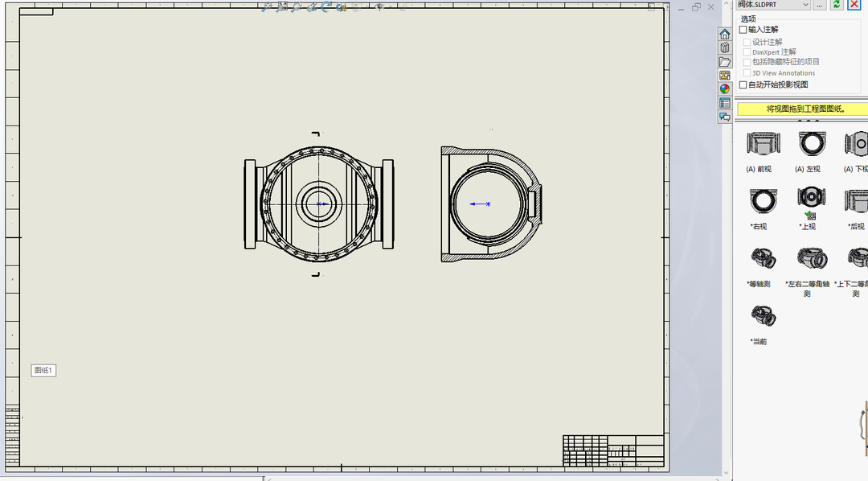The width and height of the screenshot is (868, 481).
Task: Click the Home icon in task pane sidebar
Action: click(x=724, y=34)
